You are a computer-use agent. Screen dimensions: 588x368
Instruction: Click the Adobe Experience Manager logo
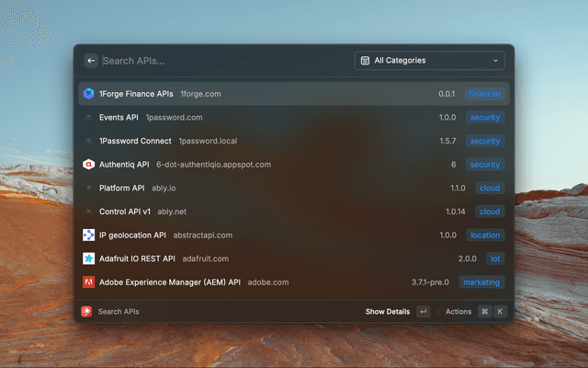(89, 282)
